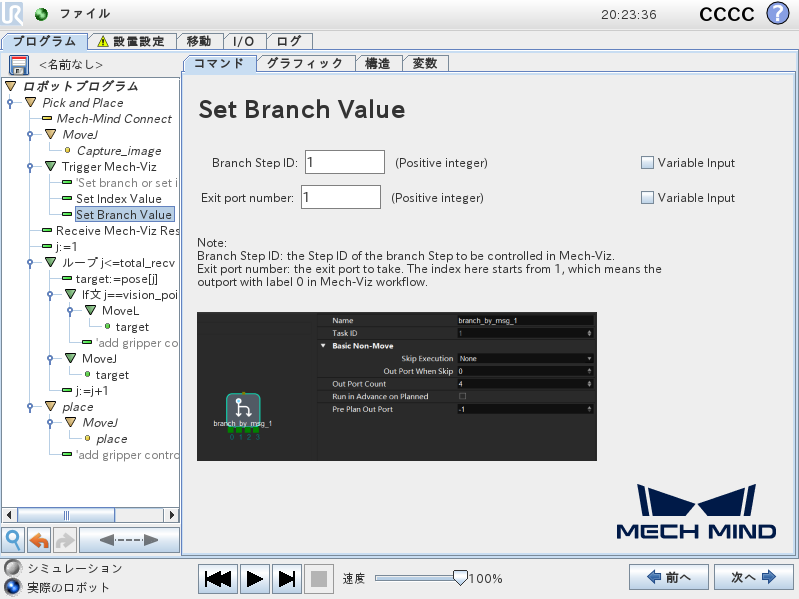Open the 変数 tab
The image size is (799, 599).
click(425, 64)
